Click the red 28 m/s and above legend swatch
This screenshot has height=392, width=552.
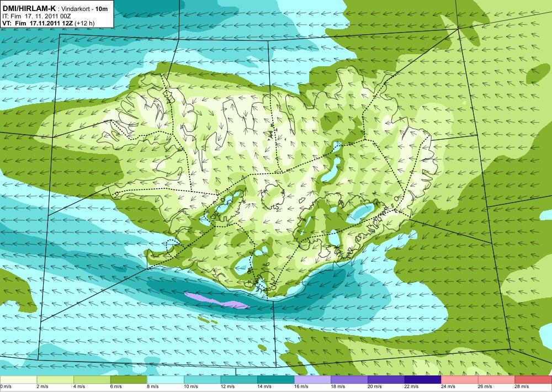(x=533, y=380)
